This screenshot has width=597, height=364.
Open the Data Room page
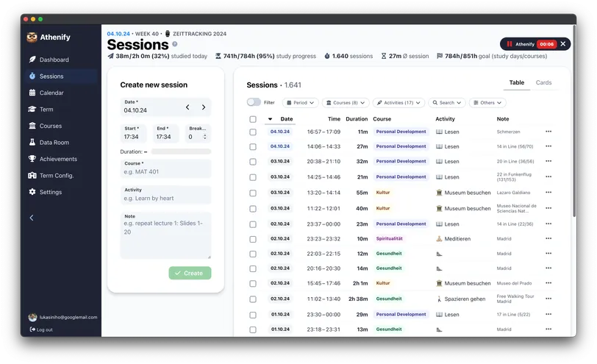point(54,143)
